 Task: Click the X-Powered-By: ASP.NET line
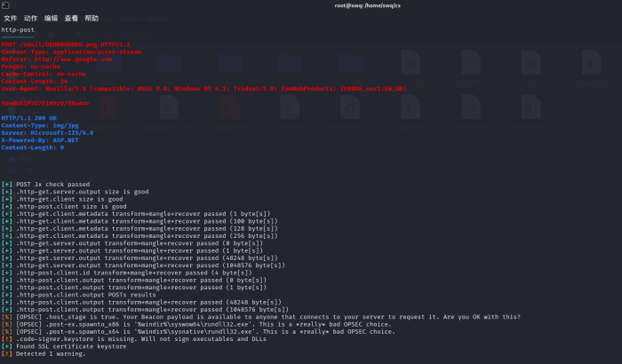click(x=39, y=139)
